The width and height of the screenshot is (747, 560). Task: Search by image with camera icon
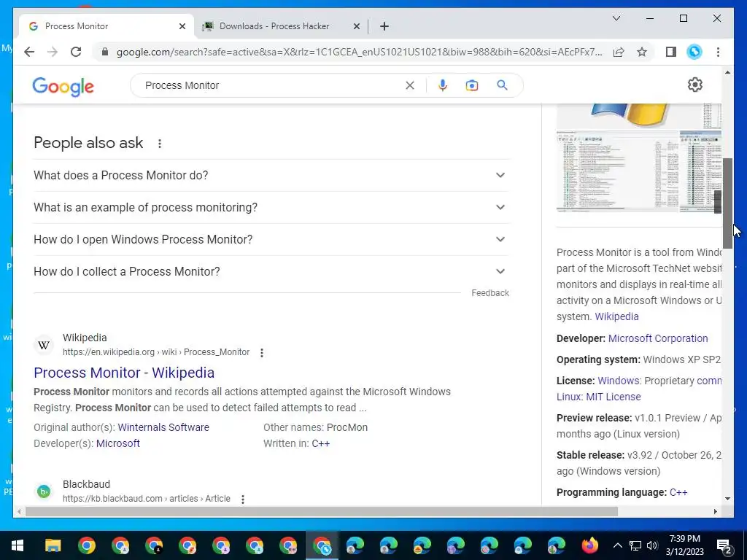coord(472,85)
